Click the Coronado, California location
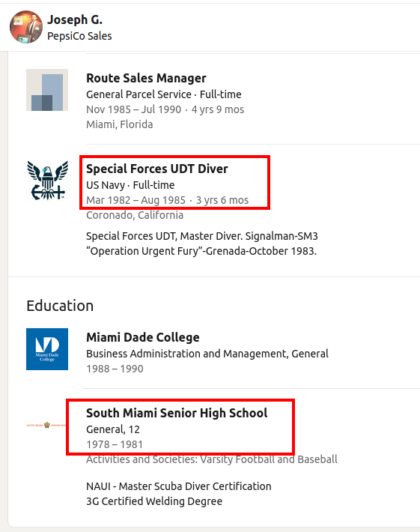Screen dimensions: 420x532 coord(135,215)
